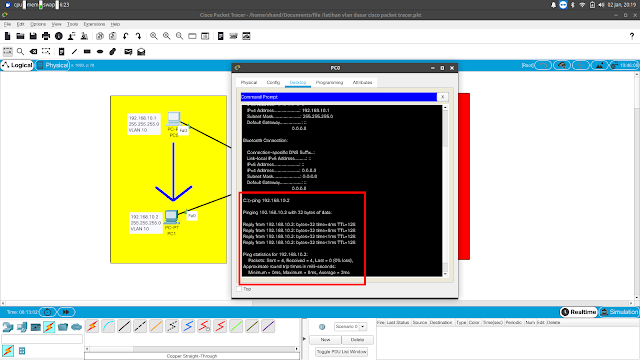This screenshot has width=640, height=360.
Task: Select the Place Note tool
Action: (61, 51)
